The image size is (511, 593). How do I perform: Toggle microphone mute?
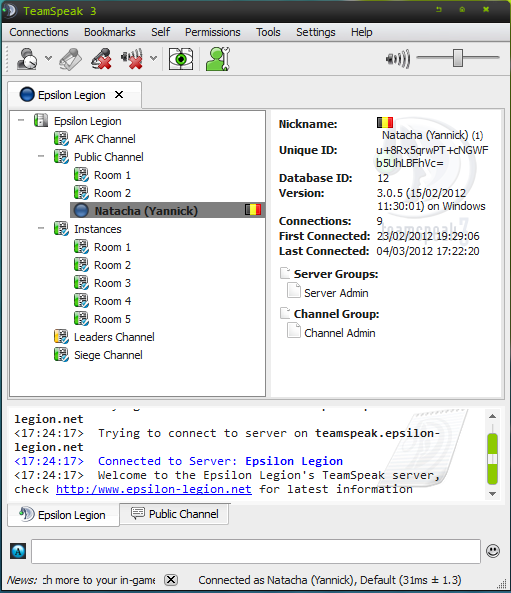(101, 59)
